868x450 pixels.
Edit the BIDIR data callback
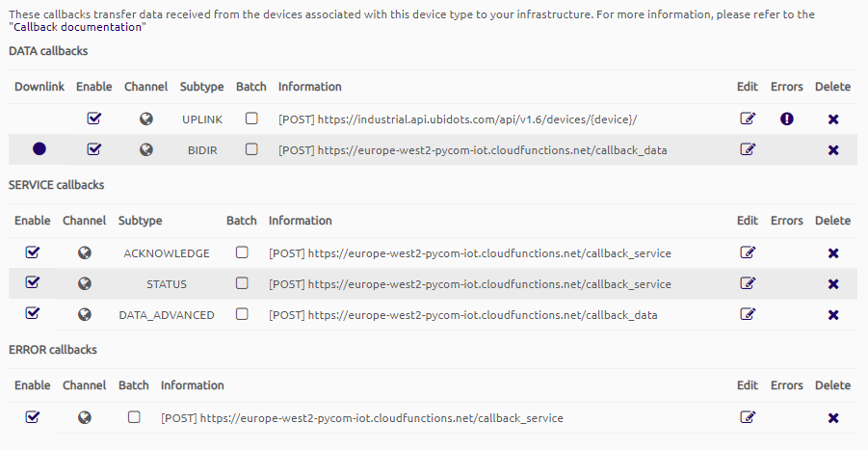tap(748, 149)
